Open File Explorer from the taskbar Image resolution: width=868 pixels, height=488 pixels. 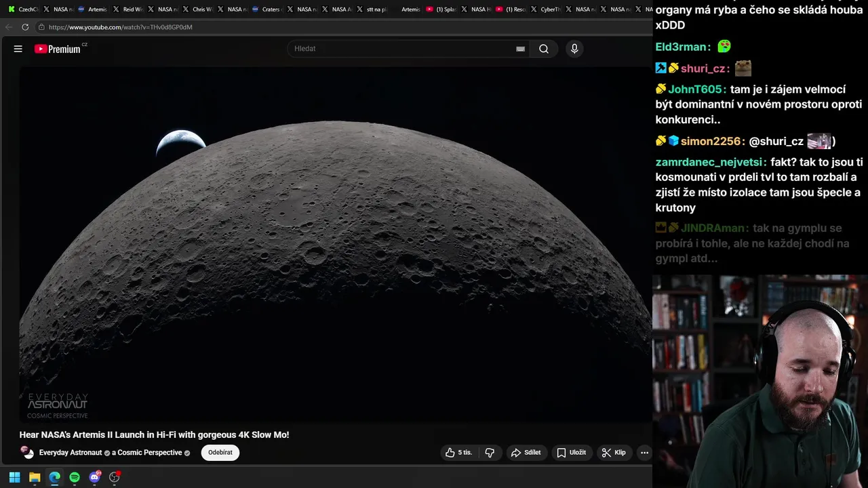35,477
